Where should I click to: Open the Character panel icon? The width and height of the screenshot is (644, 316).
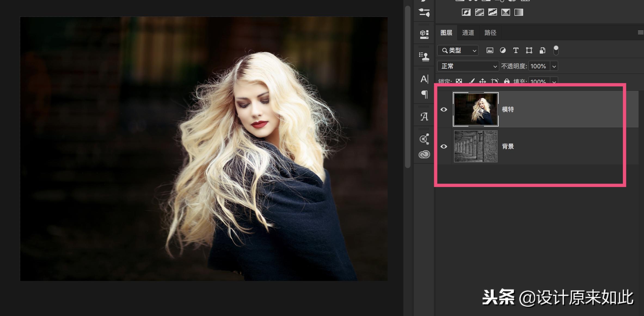pos(424,79)
